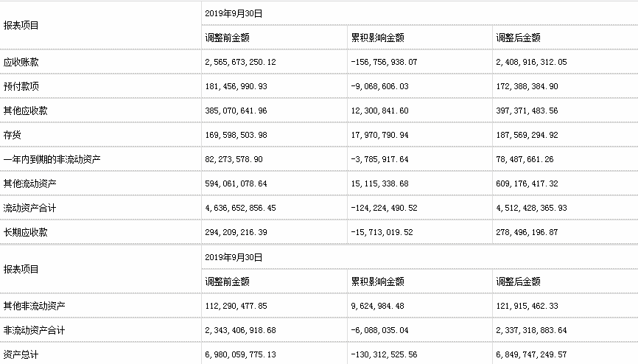The width and height of the screenshot is (638, 364).
Task: Select the 非流动资产合计 row label
Action: 35,330
